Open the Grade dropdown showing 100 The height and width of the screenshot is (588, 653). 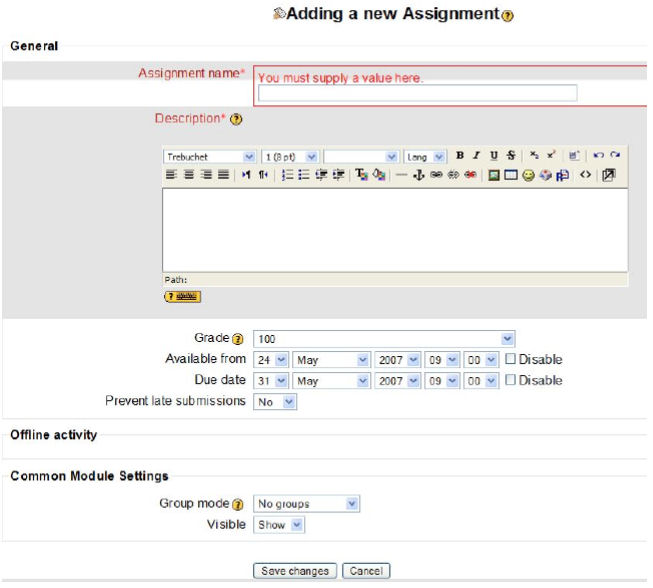point(384,340)
